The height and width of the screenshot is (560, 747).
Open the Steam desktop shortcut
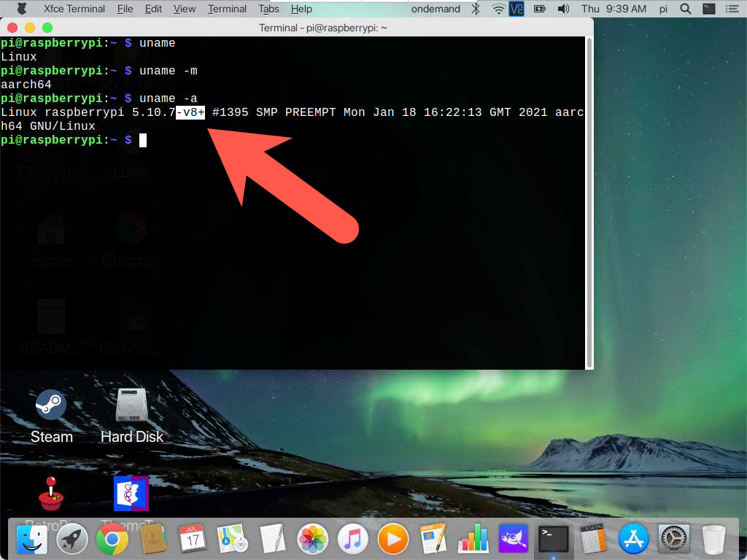click(51, 405)
